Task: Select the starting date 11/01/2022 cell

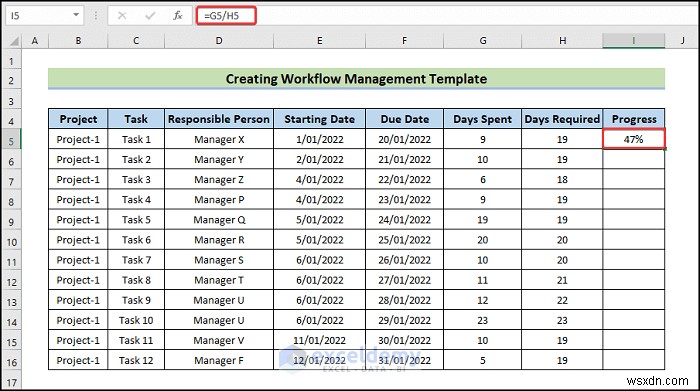Action: pyautogui.click(x=320, y=340)
